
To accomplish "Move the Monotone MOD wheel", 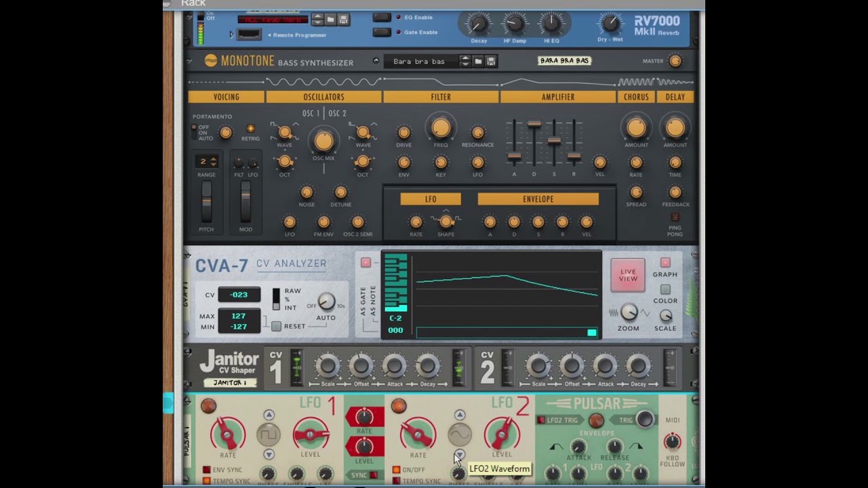I will coord(245,201).
